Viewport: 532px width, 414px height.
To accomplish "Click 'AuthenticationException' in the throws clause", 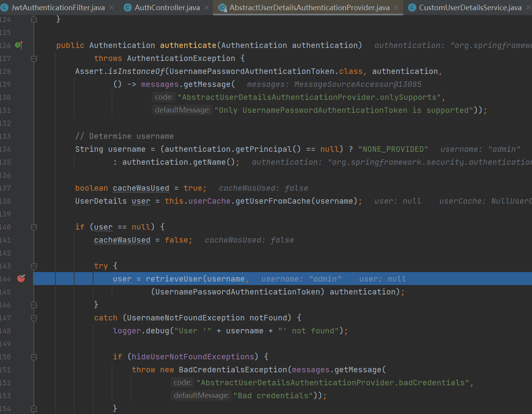I will (x=181, y=58).
